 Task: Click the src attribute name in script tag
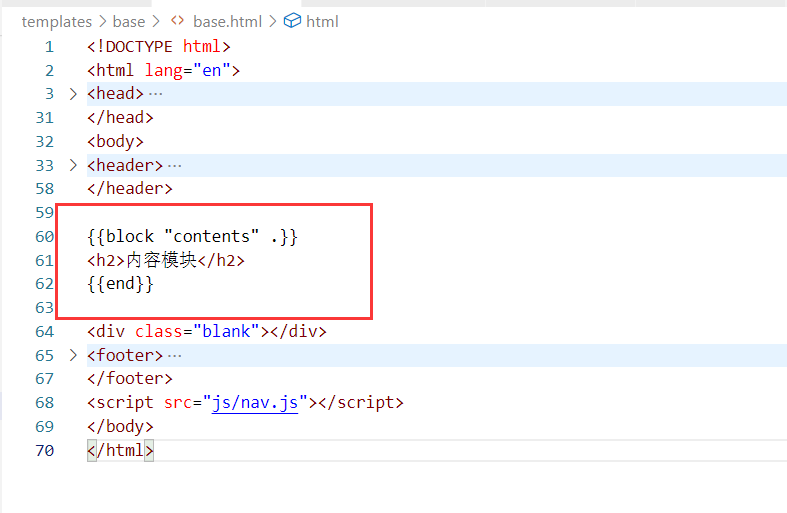[x=178, y=403]
